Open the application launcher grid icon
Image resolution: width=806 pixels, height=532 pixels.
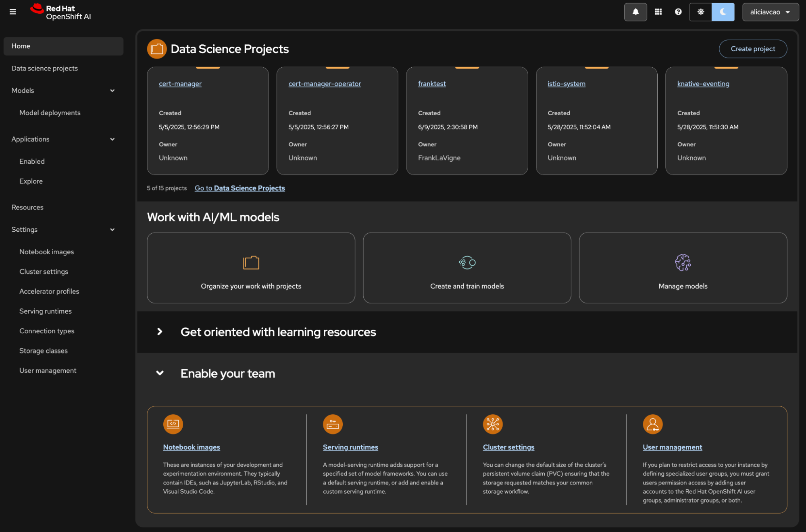(x=658, y=12)
